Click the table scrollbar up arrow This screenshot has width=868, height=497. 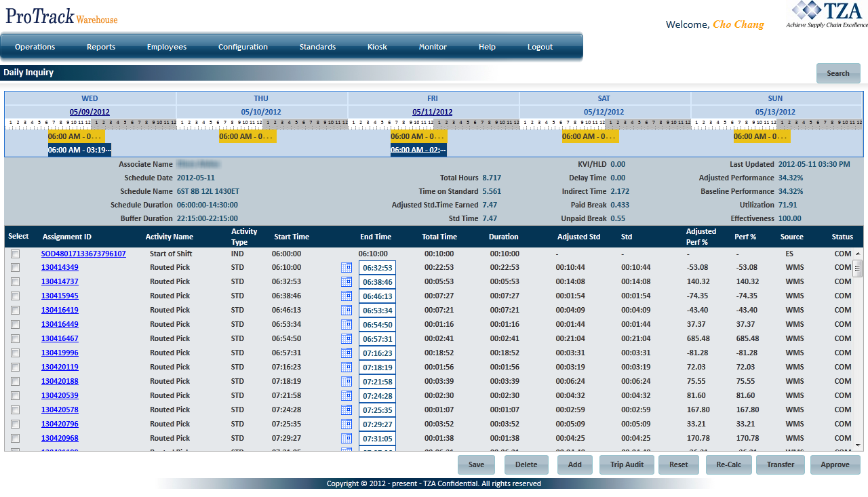click(858, 254)
